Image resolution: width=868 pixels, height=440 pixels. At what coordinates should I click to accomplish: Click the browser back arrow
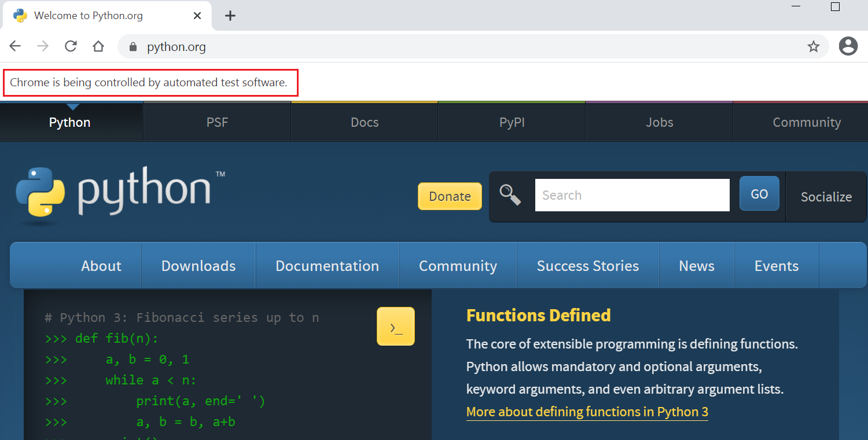(x=15, y=46)
